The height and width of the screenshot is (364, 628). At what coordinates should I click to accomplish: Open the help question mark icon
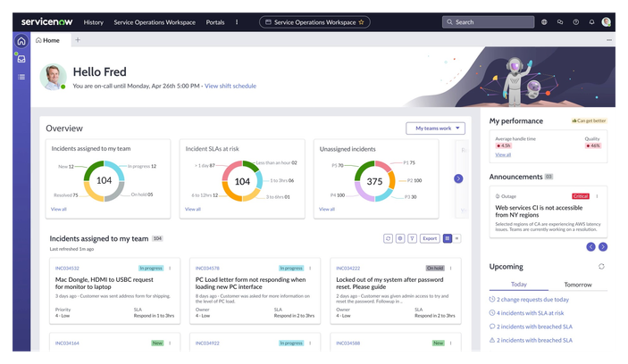click(x=575, y=22)
